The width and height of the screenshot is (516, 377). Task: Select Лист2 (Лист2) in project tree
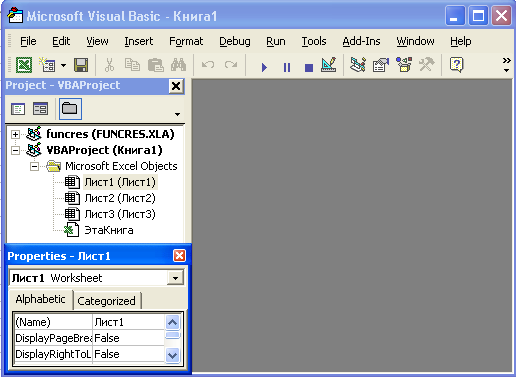[x=120, y=198]
